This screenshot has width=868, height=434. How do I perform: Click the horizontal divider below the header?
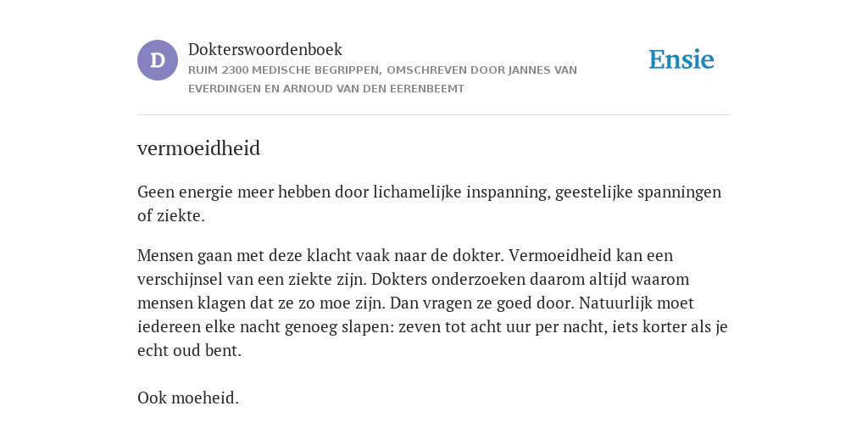tap(434, 115)
